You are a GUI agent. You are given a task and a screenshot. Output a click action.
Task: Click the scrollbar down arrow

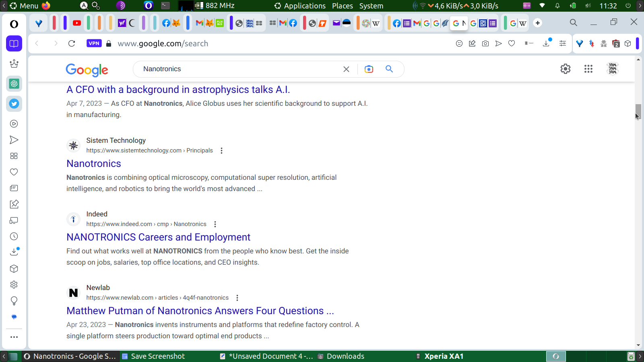tap(638, 345)
